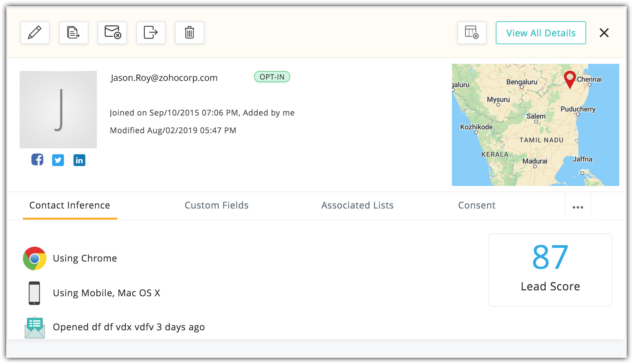This screenshot has width=633, height=364.
Task: Click the unsubscribe envelope icon
Action: (112, 33)
